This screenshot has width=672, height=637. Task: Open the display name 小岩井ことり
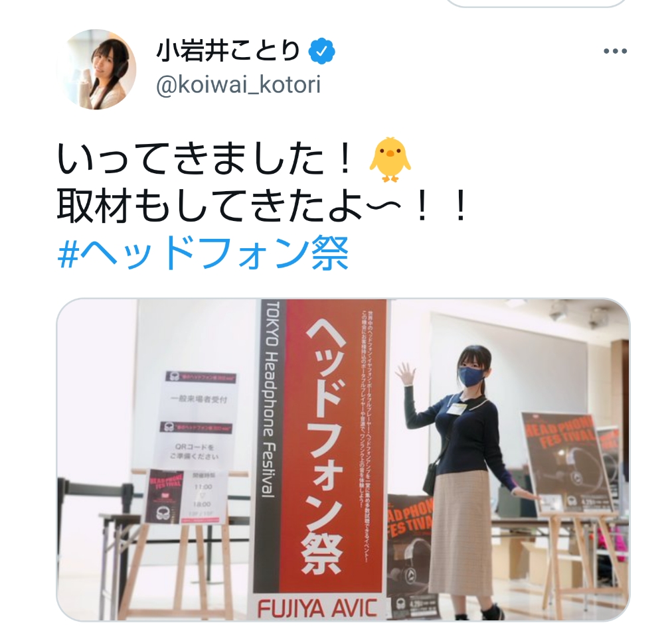coord(228,51)
